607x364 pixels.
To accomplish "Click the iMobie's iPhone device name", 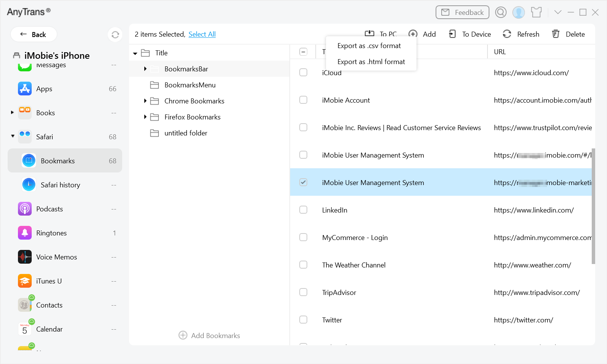I will tap(57, 56).
